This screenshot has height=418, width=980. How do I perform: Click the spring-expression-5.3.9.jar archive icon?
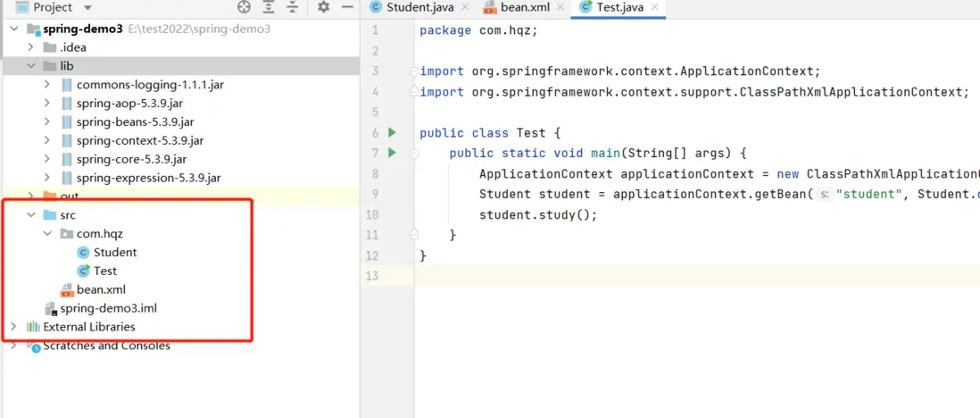67,178
